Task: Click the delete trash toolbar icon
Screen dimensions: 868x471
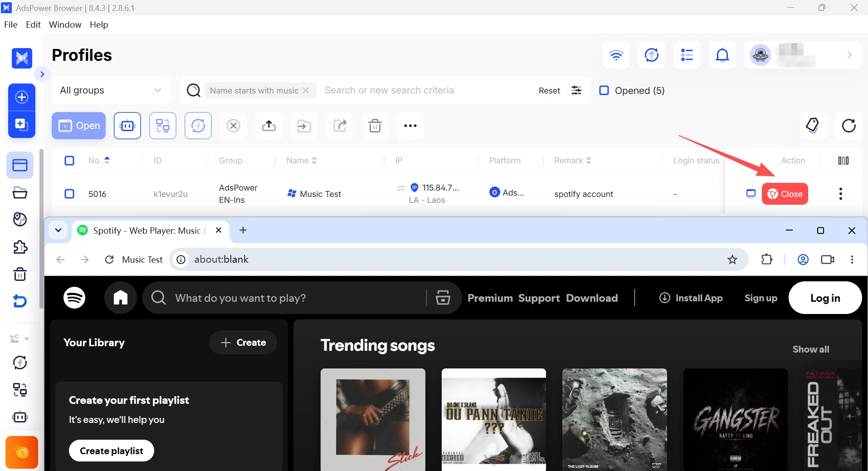Action: 375,126
